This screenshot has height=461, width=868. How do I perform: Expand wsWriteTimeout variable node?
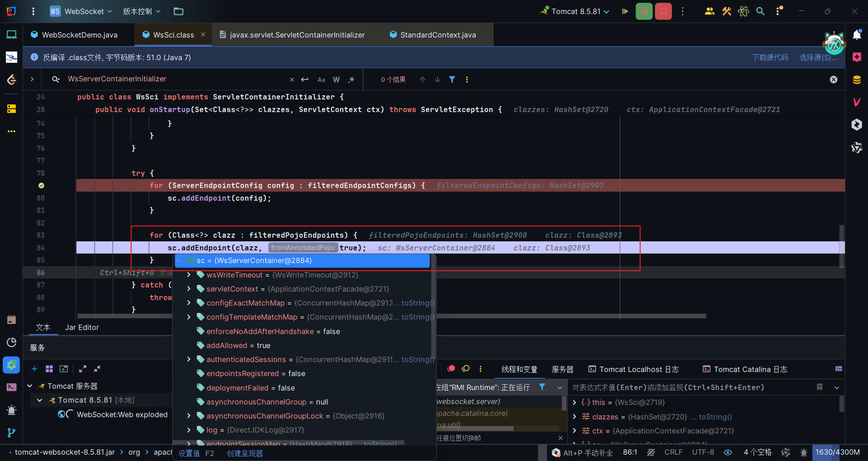coord(189,275)
